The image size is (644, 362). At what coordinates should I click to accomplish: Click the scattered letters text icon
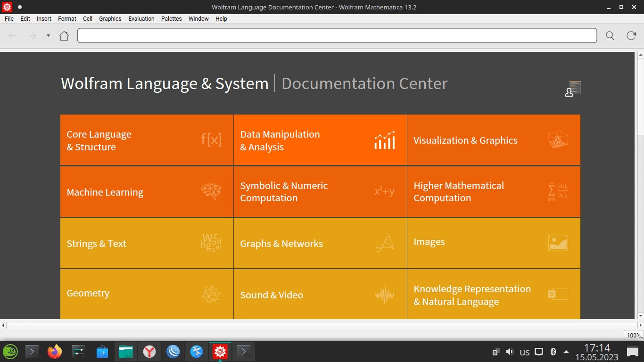coord(211,243)
